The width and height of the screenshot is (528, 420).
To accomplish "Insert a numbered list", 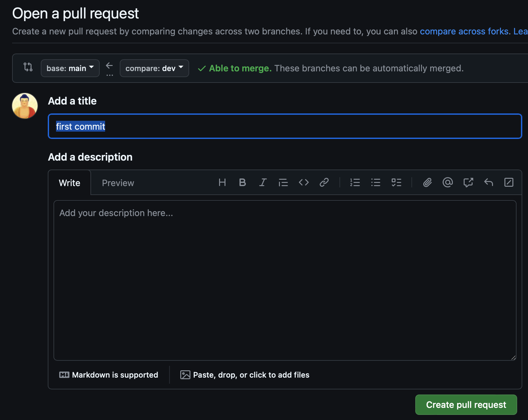I will click(355, 182).
